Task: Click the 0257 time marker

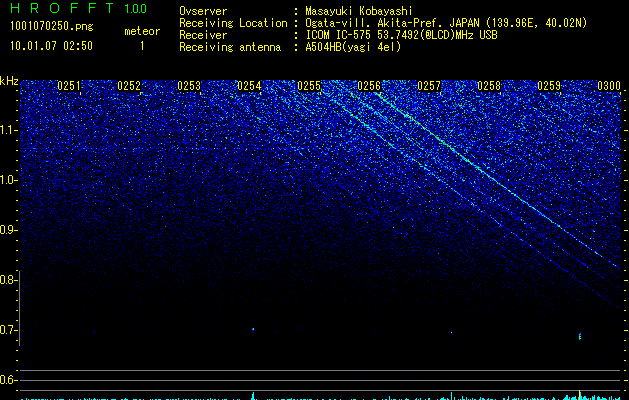Action: [429, 86]
